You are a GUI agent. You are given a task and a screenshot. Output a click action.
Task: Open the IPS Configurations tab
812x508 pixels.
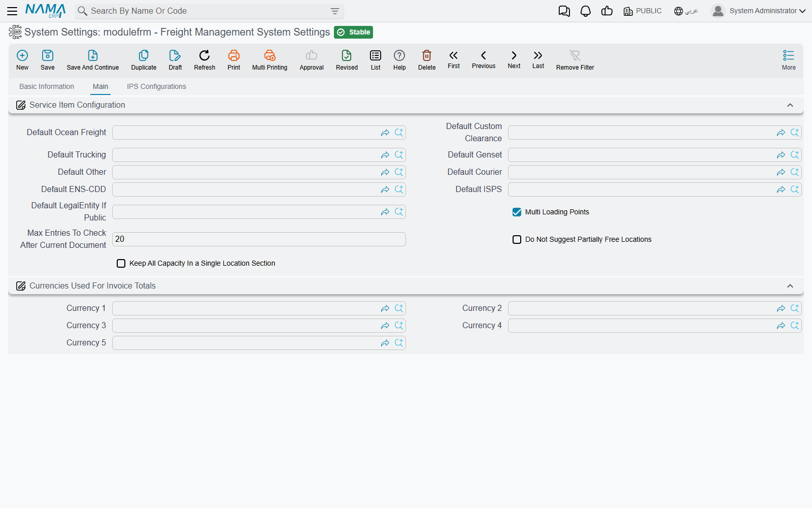click(156, 86)
